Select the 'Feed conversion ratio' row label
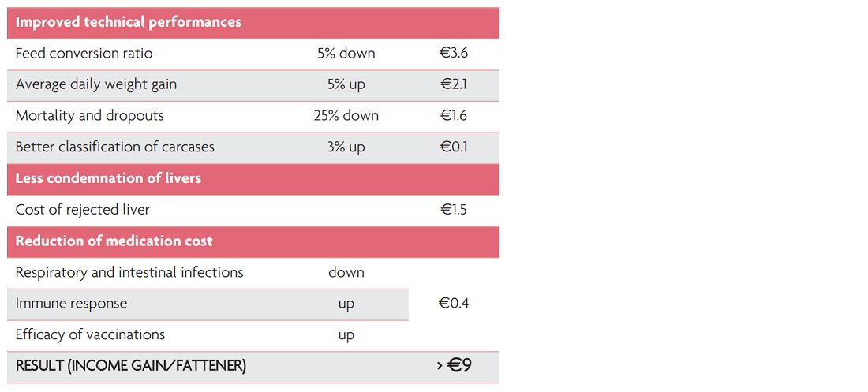Image resolution: width=868 pixels, height=392 pixels. click(x=84, y=54)
